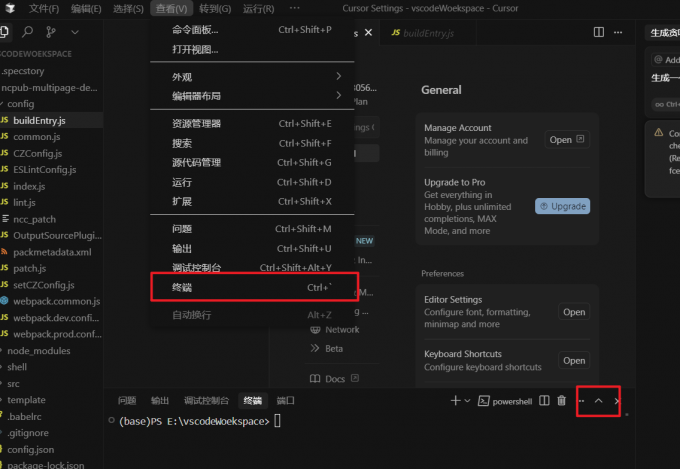Select 终端 from the View menu

[250, 288]
